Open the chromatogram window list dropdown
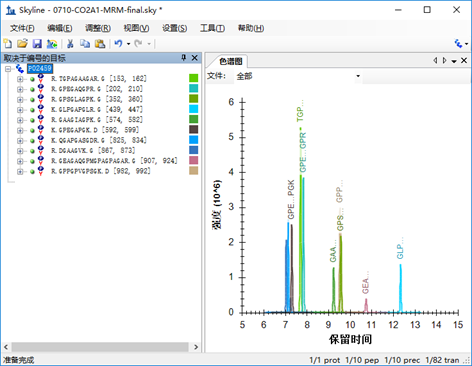472x366 pixels. pos(454,61)
